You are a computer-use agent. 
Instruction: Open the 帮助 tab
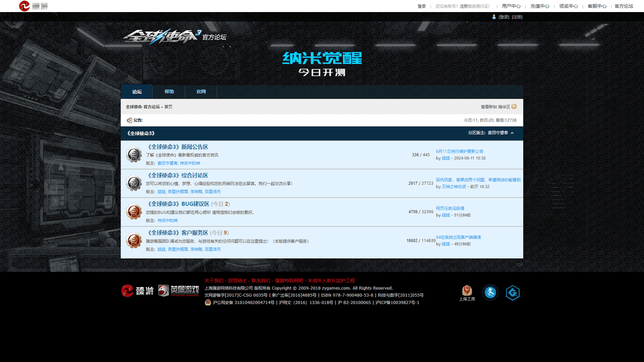(x=169, y=92)
